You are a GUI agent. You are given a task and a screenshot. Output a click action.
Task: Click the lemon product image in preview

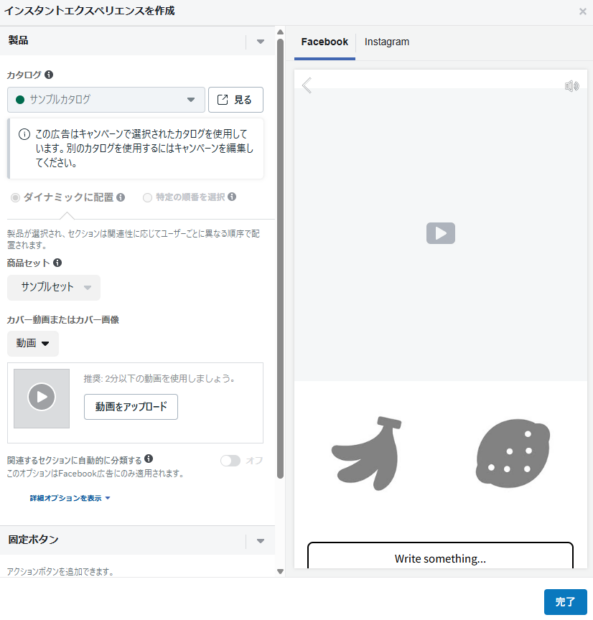point(513,453)
